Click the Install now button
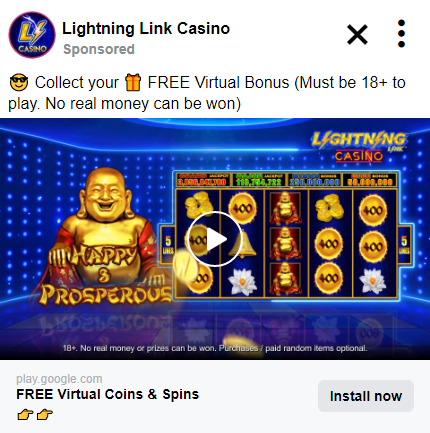The width and height of the screenshot is (430, 433). click(366, 396)
